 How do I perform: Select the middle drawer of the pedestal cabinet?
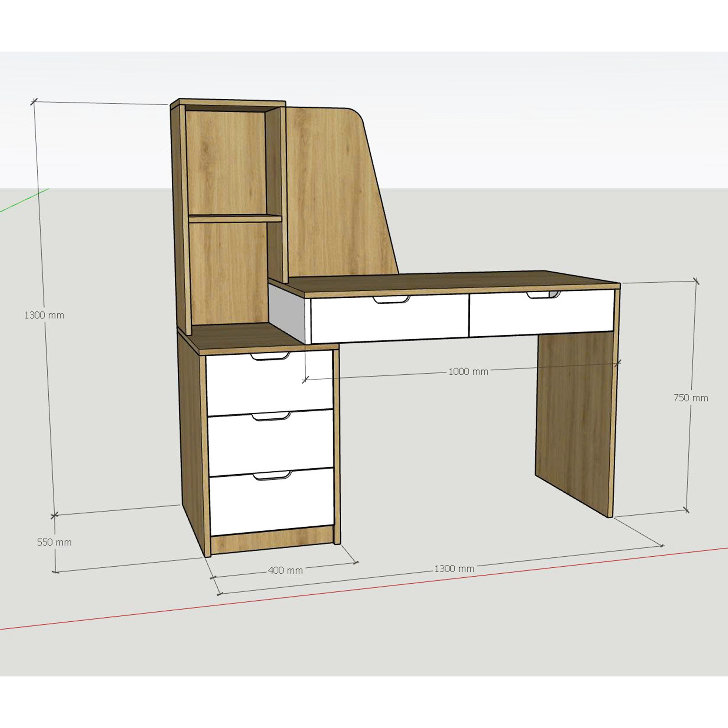pyautogui.click(x=271, y=443)
